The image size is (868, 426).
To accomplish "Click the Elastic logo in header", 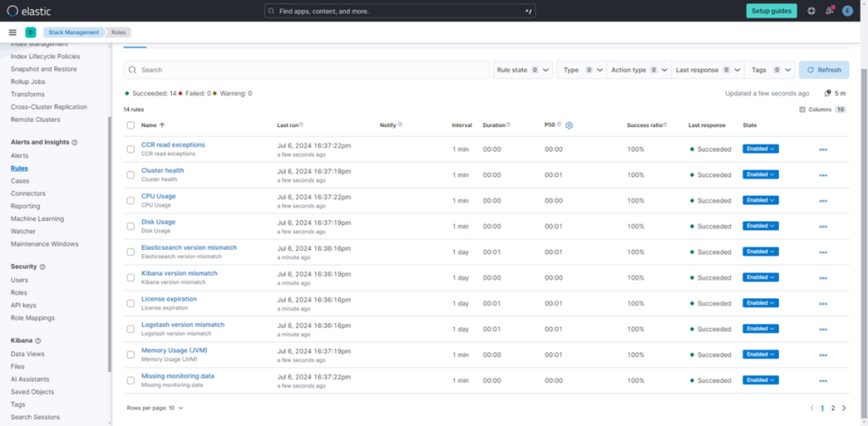I will click(25, 11).
